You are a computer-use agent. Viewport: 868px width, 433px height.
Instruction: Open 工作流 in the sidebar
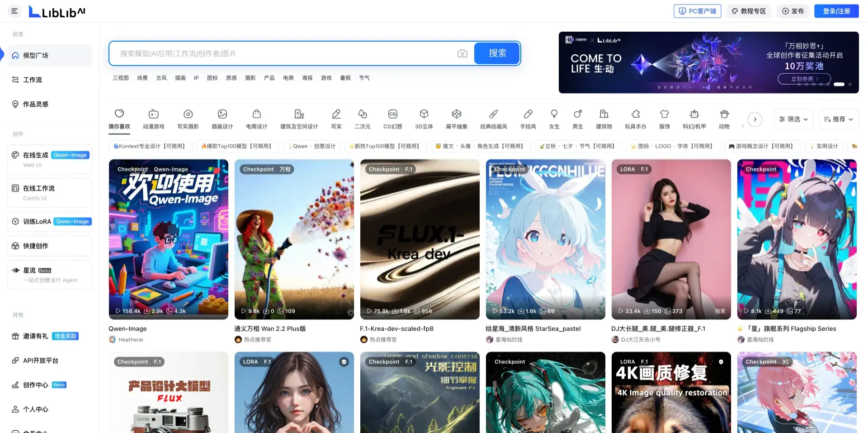(x=50, y=80)
